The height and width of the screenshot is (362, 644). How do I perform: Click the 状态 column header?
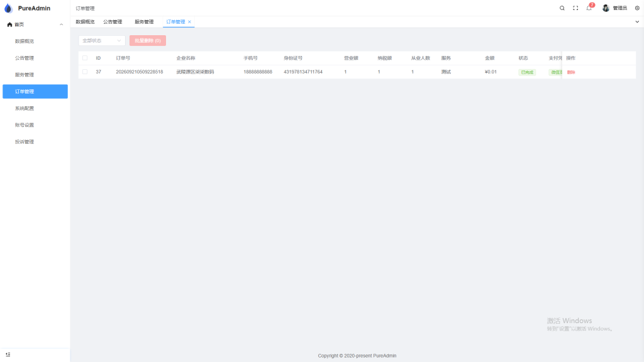coord(523,58)
